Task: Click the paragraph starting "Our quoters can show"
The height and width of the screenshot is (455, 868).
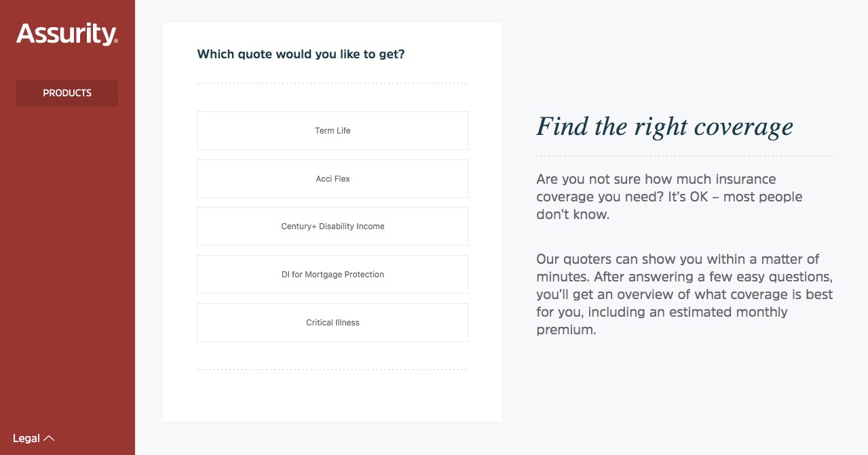Action: tap(684, 295)
